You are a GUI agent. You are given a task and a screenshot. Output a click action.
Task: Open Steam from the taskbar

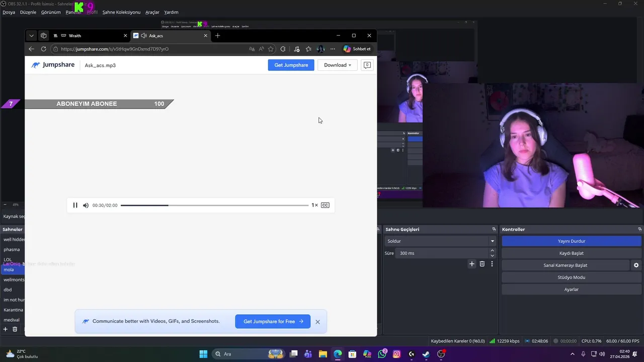426,354
